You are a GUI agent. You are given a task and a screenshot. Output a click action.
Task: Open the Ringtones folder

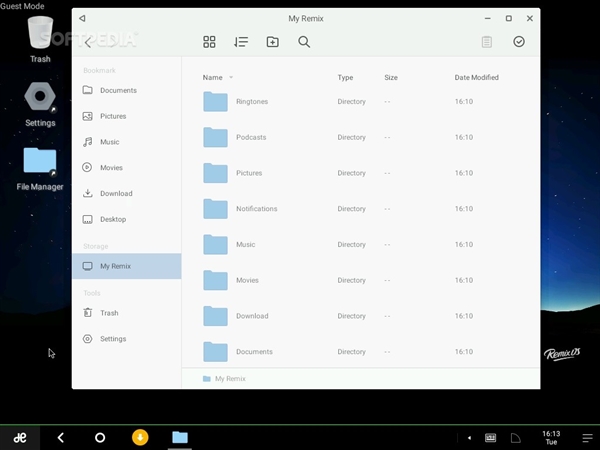[251, 102]
